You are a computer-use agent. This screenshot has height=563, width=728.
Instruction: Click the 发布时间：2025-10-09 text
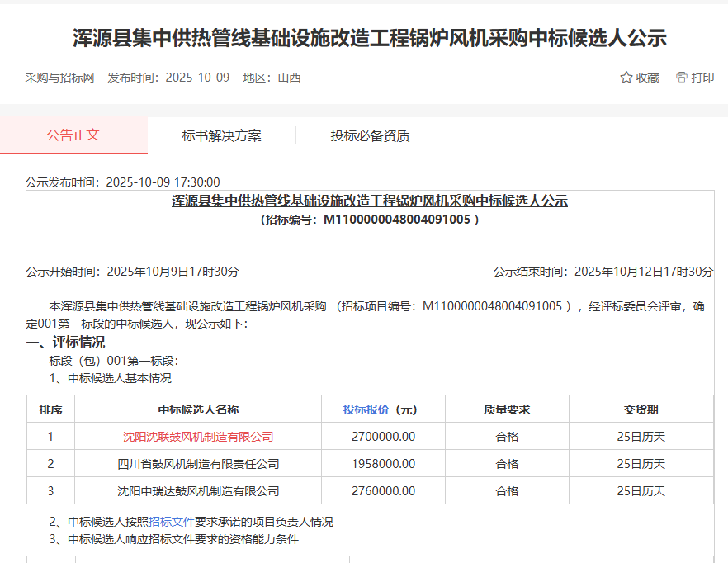point(168,78)
